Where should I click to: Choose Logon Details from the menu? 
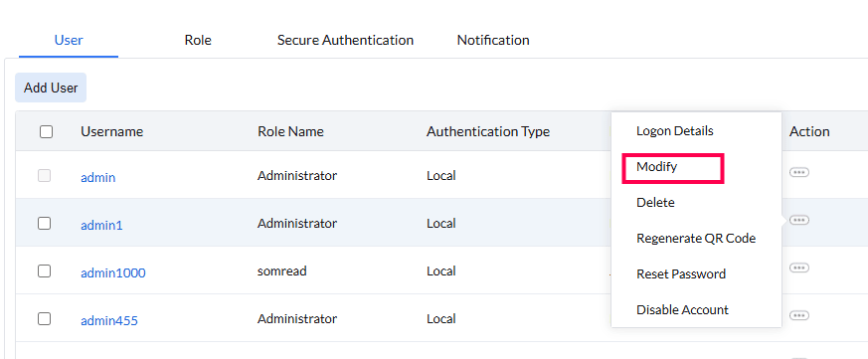tap(675, 130)
